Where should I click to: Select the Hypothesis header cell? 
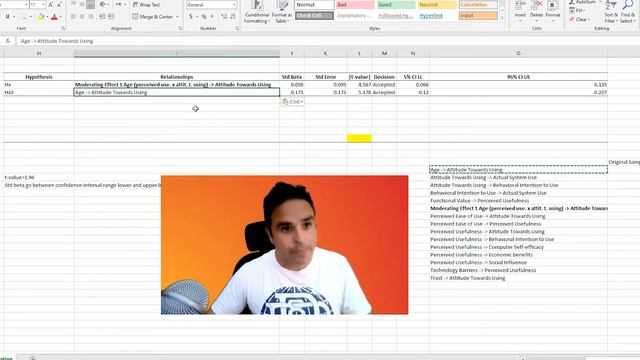click(x=39, y=77)
